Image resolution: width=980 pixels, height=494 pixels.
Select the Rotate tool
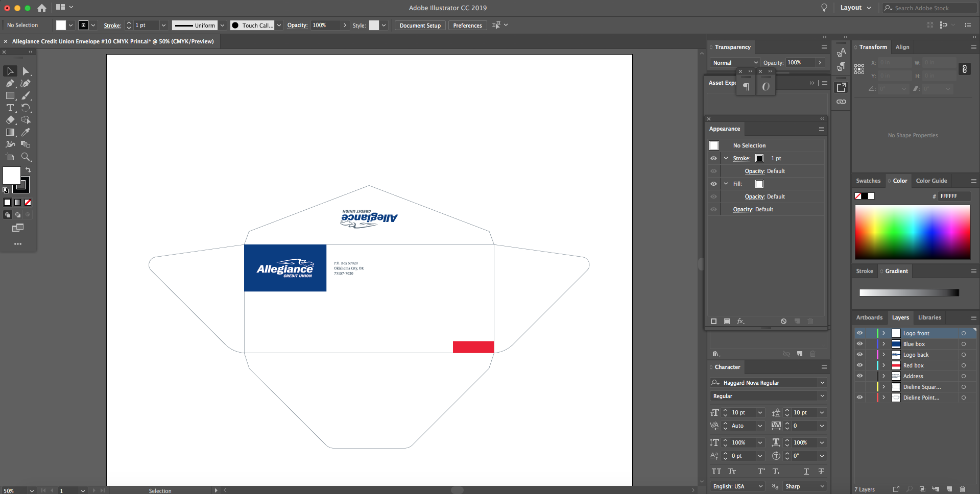[26, 108]
